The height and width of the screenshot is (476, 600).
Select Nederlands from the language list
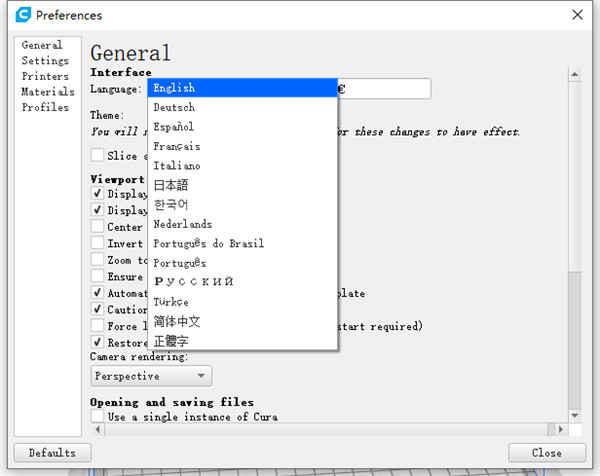[x=182, y=224]
